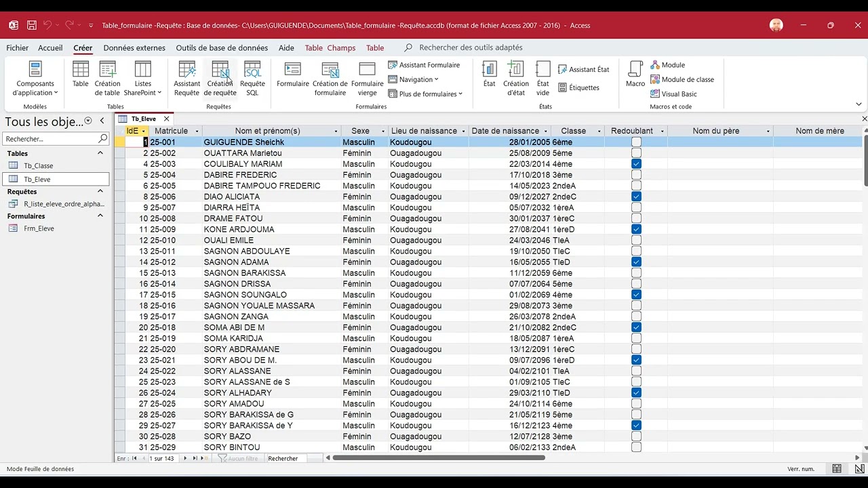
Task: Generate an État report
Action: click(x=489, y=75)
